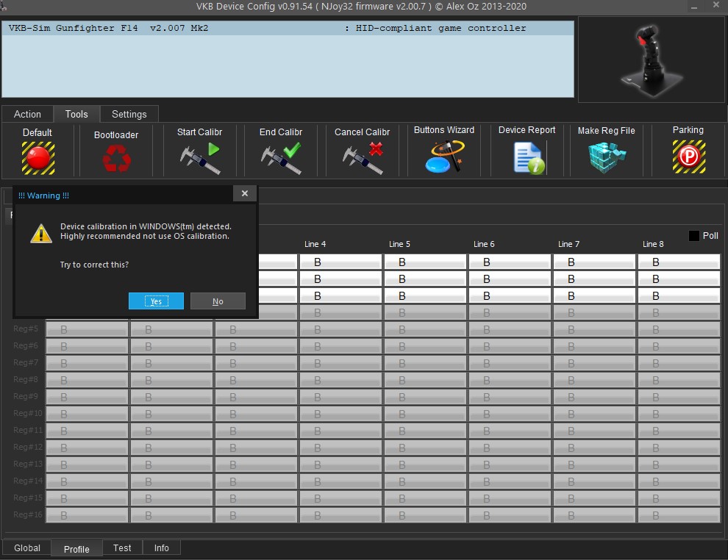The height and width of the screenshot is (560, 728).
Task: Finish calibration with End Calibr icon
Action: (281, 158)
